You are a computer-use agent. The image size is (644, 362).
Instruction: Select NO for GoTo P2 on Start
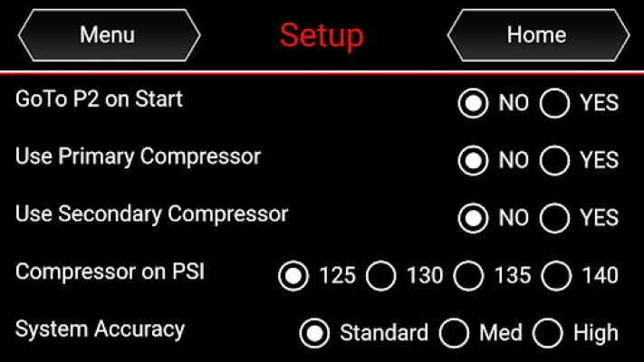coord(473,103)
